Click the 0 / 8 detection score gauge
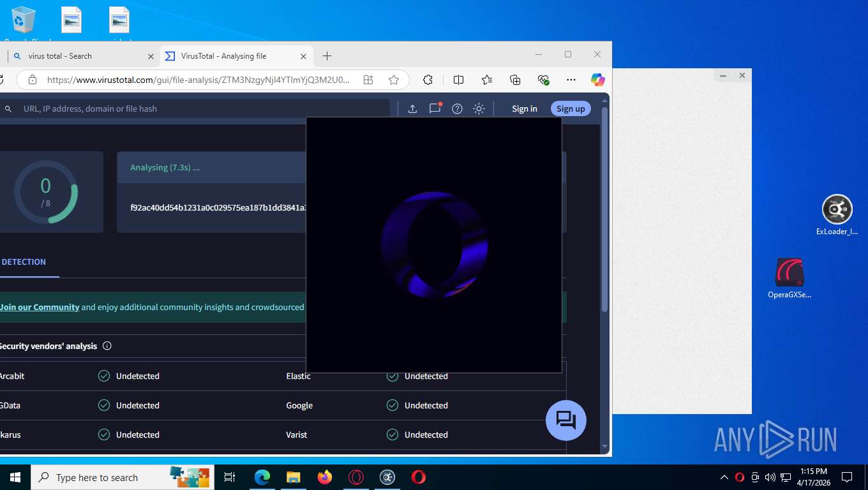Screen dimensions: 868x490 (x=46, y=192)
